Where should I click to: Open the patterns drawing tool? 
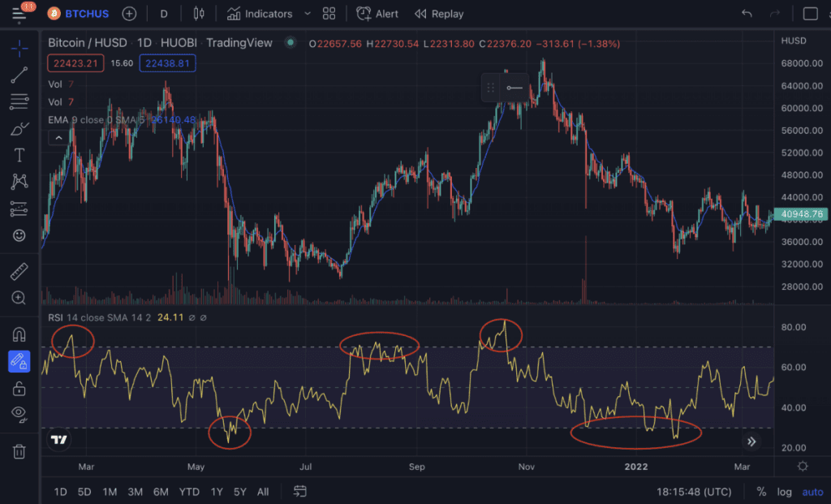pyautogui.click(x=19, y=182)
